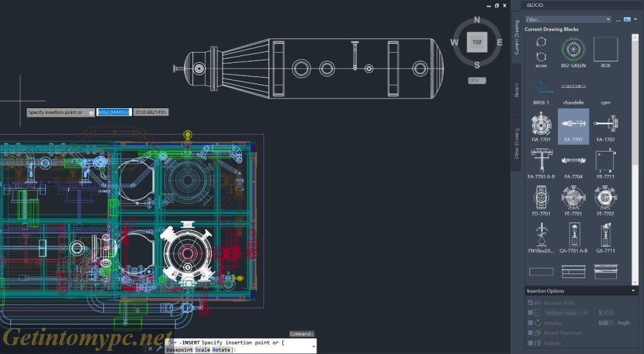This screenshot has width=644, height=354.
Task: Choose the Basepoint command option
Action: pyautogui.click(x=179, y=350)
